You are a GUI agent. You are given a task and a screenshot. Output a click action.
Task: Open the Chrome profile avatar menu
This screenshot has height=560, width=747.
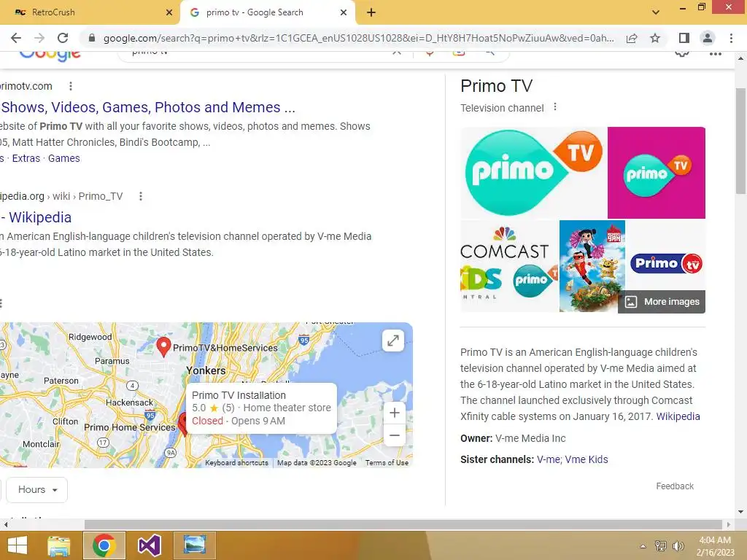click(x=708, y=38)
